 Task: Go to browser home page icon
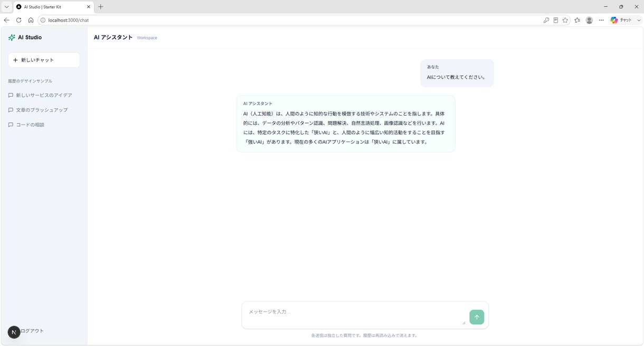(31, 20)
